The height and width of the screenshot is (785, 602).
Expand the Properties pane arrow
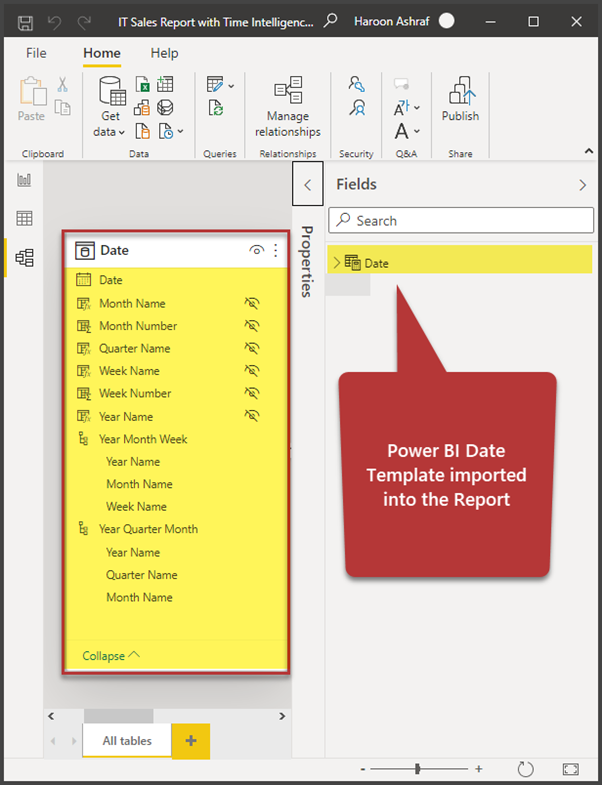pos(308,184)
